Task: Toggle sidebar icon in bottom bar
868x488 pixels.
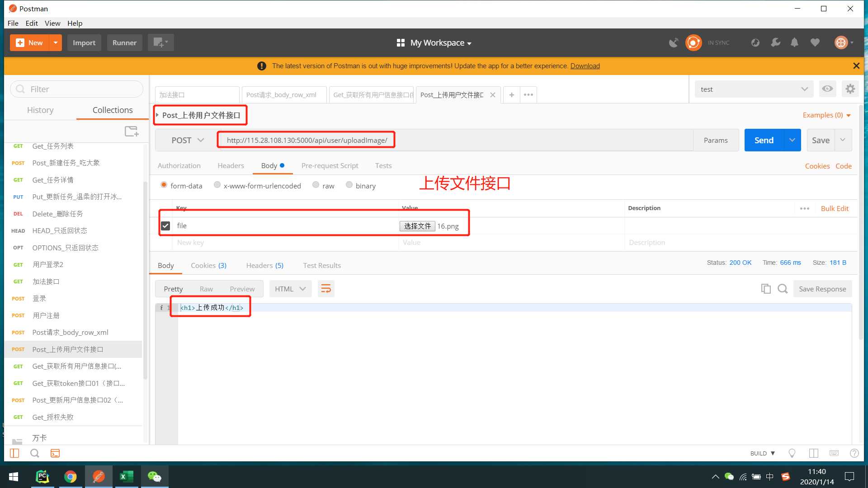Action: click(x=14, y=453)
